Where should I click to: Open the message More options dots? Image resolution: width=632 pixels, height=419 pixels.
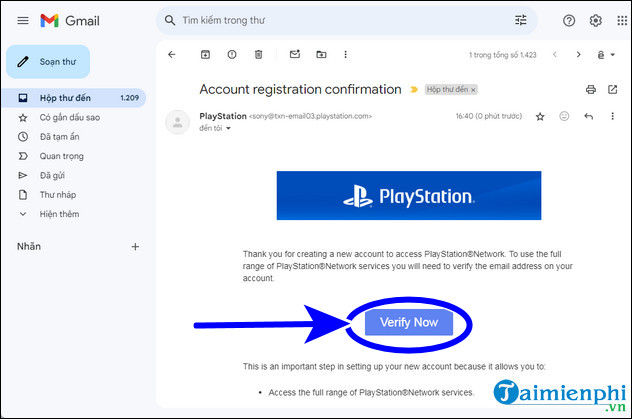click(612, 116)
